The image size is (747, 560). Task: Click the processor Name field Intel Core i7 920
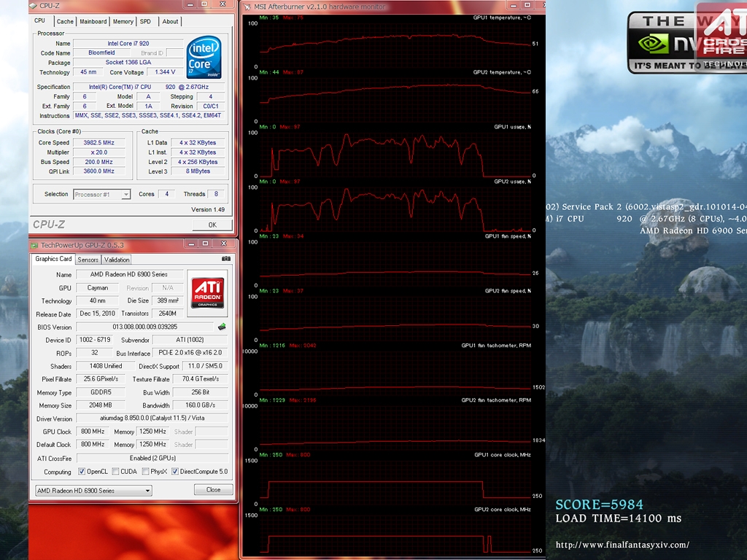(x=128, y=43)
